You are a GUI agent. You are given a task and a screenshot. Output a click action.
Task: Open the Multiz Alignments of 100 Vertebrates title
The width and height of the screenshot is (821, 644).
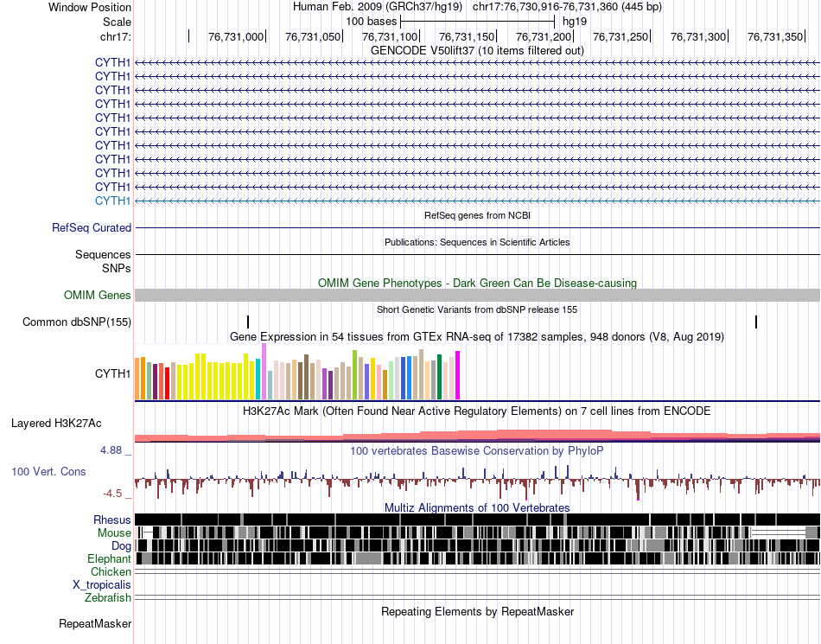tap(477, 508)
